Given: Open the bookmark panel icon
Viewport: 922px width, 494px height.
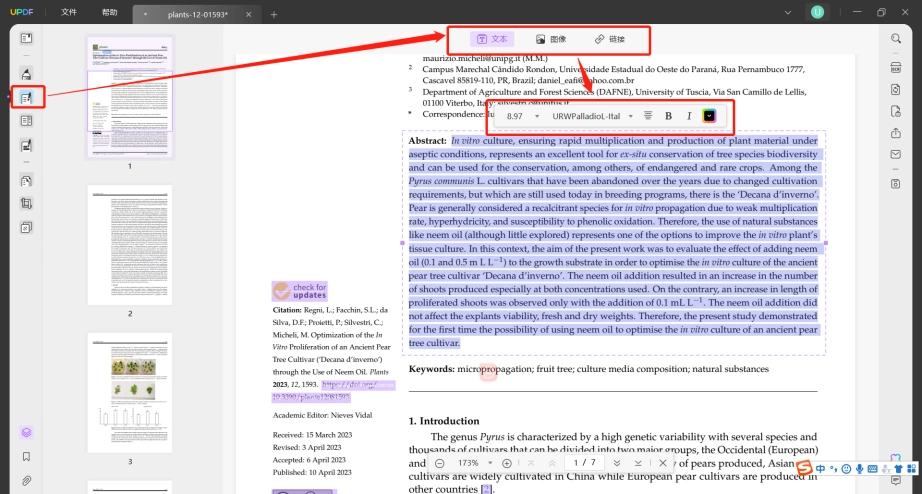Looking at the screenshot, I should pos(26,456).
